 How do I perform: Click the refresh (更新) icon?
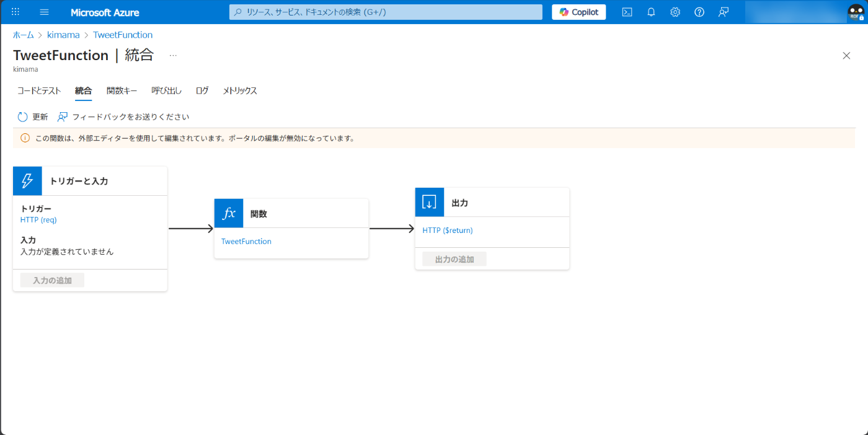click(22, 116)
